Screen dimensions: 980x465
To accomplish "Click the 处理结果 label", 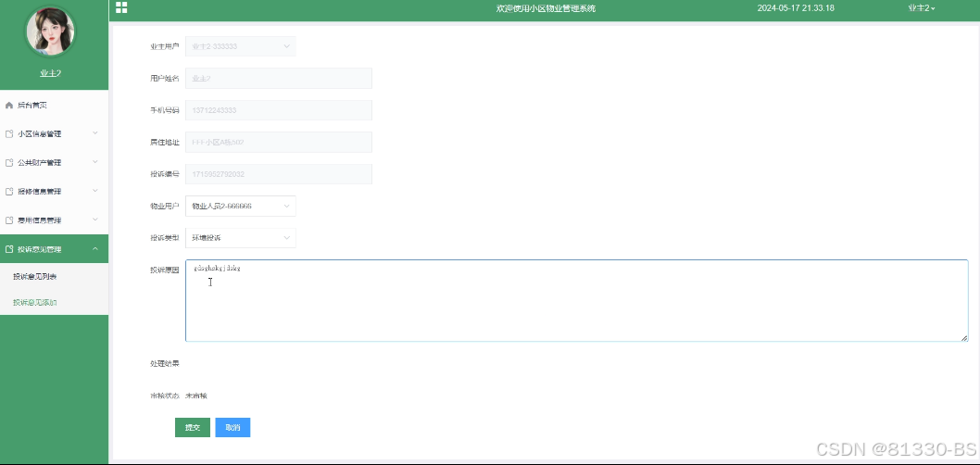I will (164, 363).
